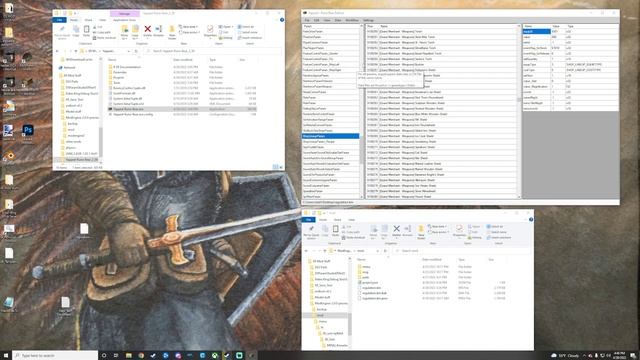640x360 pixels.
Task: Switch to View tab in mod Explorer
Action: [351, 220]
